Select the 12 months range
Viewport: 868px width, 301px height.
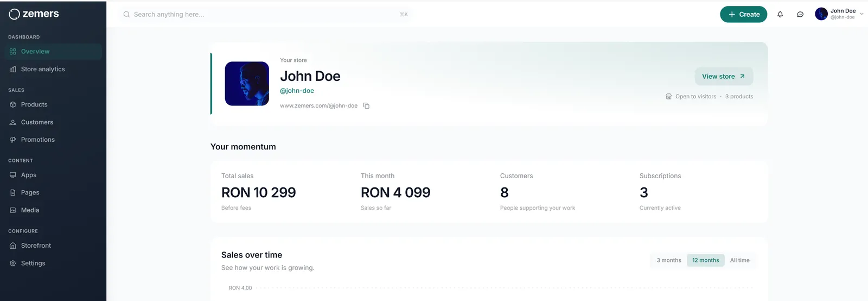705,260
